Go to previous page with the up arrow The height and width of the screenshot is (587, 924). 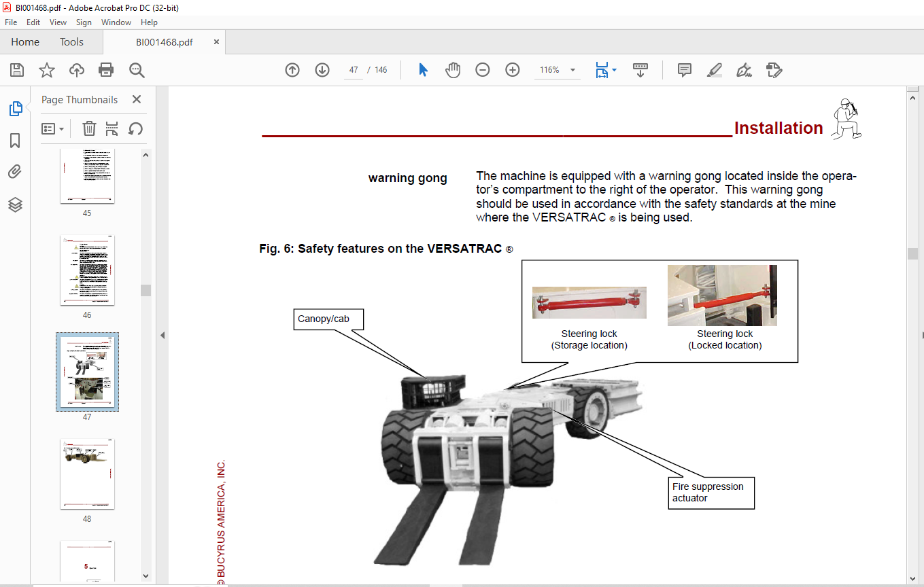292,70
